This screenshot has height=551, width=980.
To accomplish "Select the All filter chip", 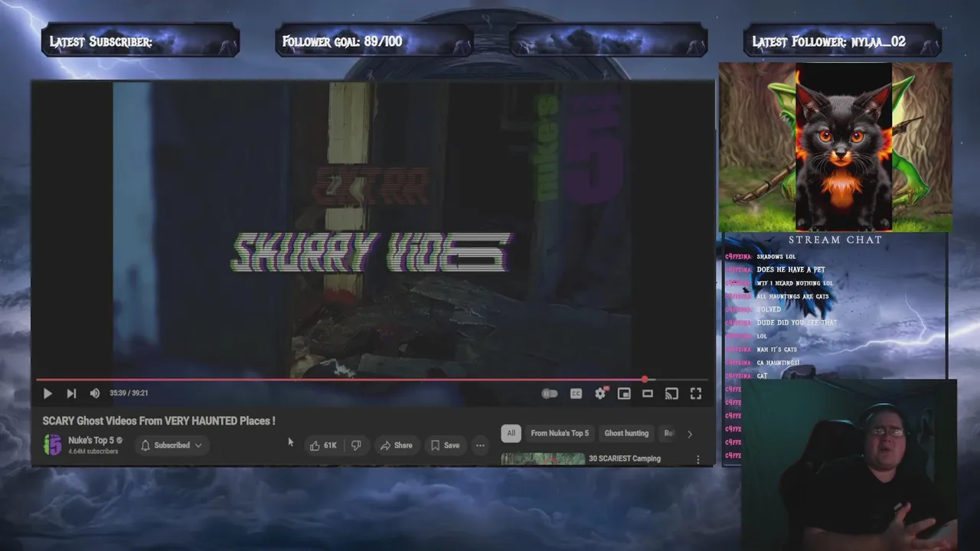I will (511, 433).
